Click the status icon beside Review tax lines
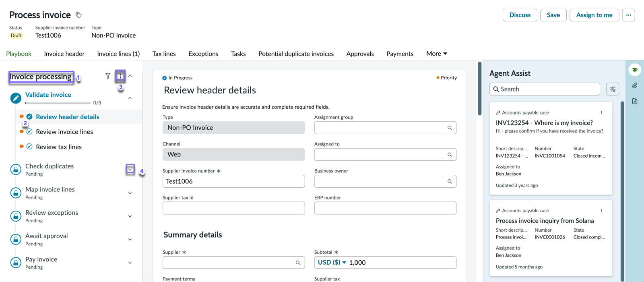Viewport: 644px width, 282px height. pyautogui.click(x=29, y=147)
